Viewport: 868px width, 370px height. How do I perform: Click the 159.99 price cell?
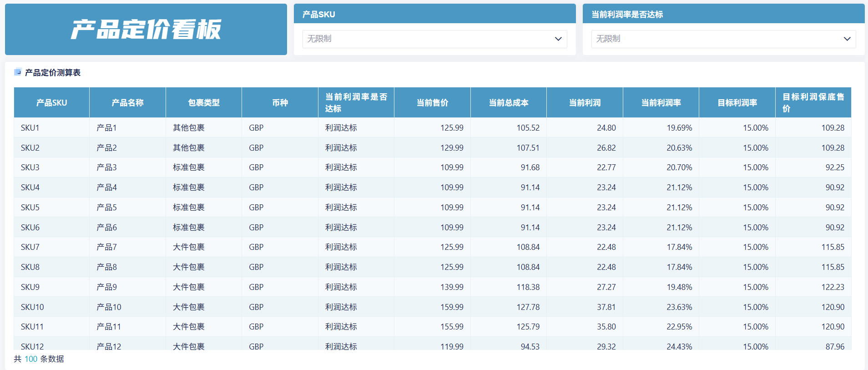pos(433,307)
